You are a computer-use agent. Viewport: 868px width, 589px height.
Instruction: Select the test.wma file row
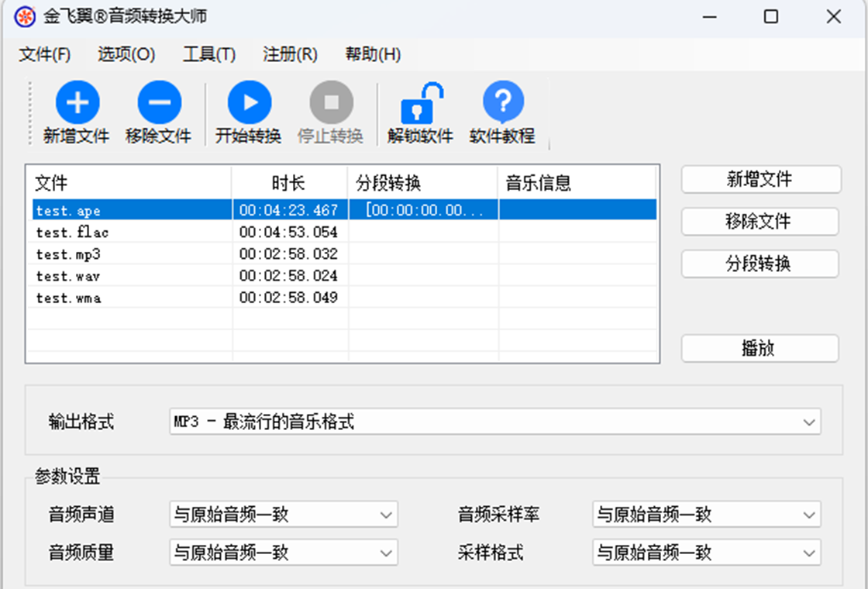tap(344, 298)
